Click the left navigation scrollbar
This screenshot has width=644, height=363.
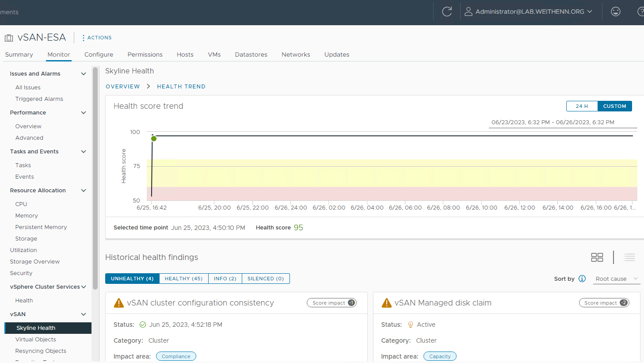click(95, 178)
